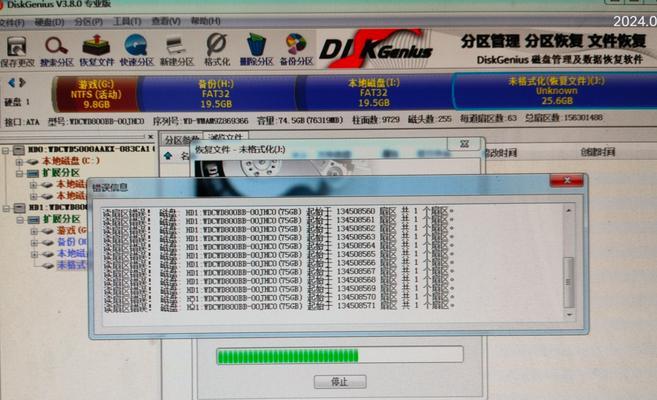Screen dimensions: 657x400
Task: Select HD0 disk entry in the tree
Action: 91,149
